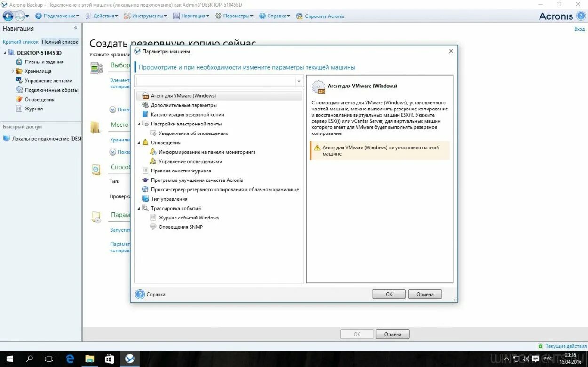Switch to Краткий список tab
This screenshot has width=588, height=367.
21,42
